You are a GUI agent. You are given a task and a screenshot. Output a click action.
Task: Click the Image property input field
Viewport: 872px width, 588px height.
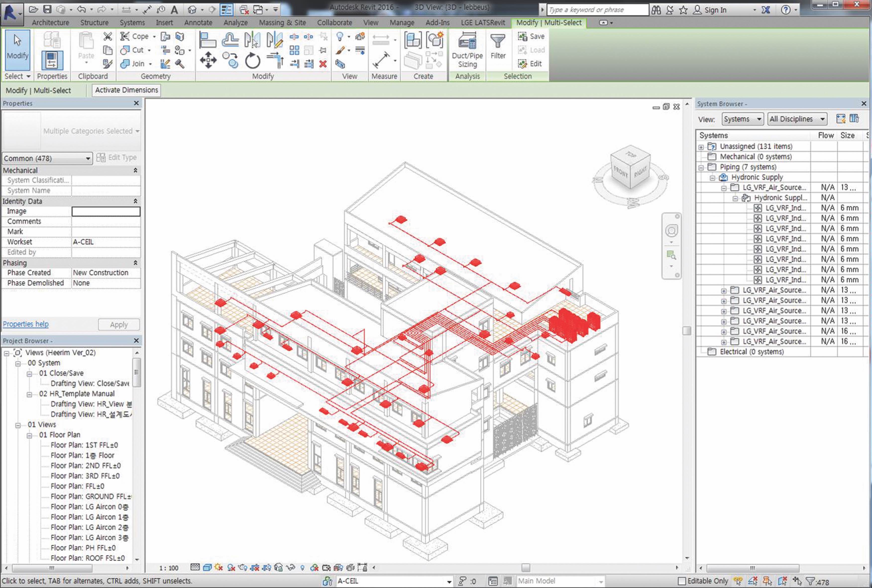[106, 212]
